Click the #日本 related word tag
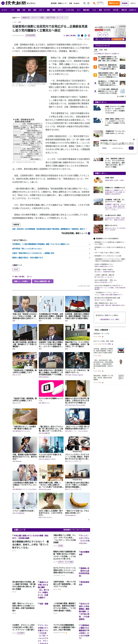Viewport: 138px width, 644px height. pos(16,270)
